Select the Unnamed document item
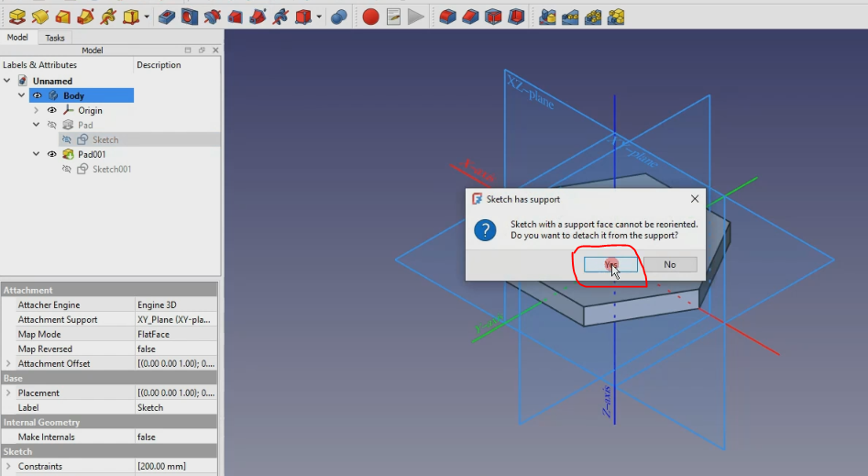 pos(52,81)
